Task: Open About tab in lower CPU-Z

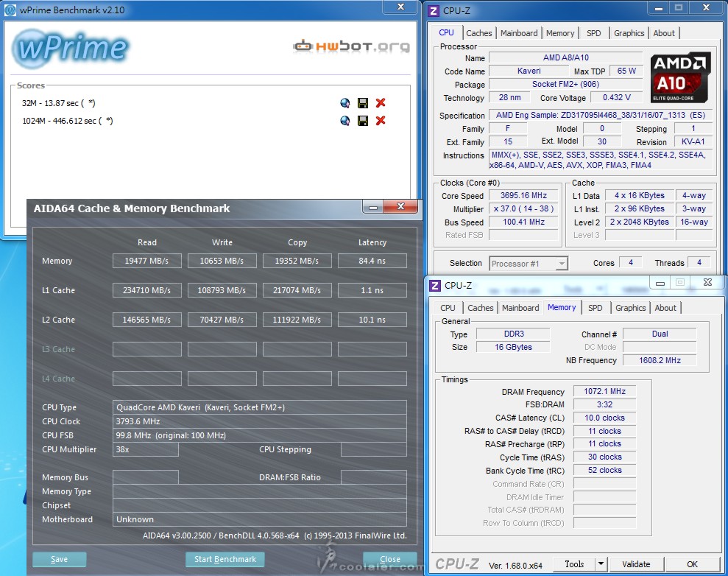Action: [665, 308]
